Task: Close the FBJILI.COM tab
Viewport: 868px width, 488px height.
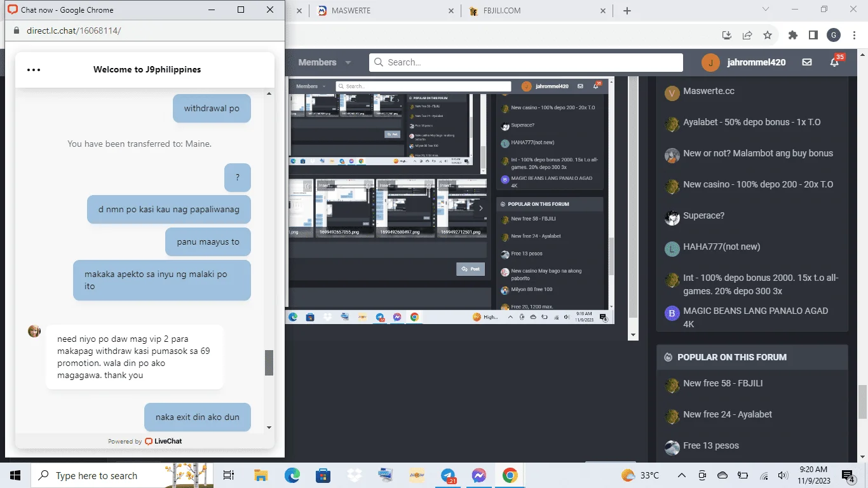Action: point(604,11)
